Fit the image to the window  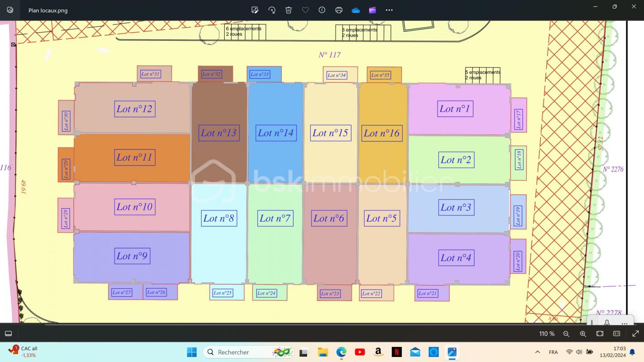point(600,333)
